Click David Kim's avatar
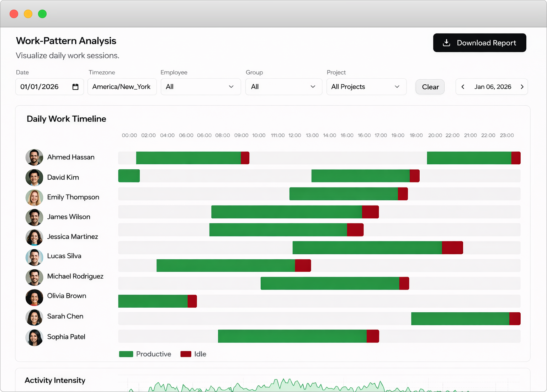Screen dimensions: 547x392 pos(34,178)
